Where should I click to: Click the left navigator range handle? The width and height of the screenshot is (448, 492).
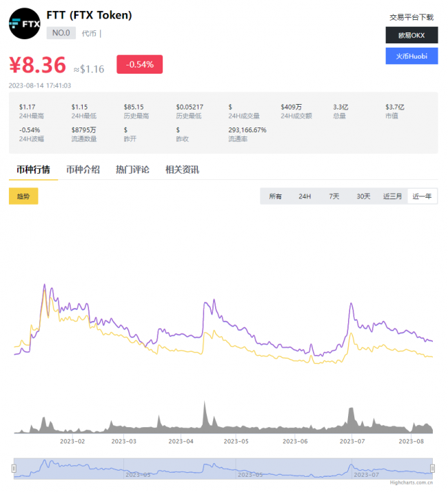click(14, 469)
